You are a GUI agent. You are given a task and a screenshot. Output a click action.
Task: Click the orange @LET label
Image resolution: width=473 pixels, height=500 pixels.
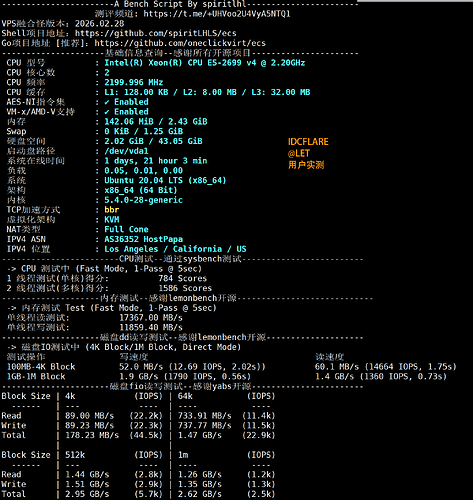tap(299, 153)
